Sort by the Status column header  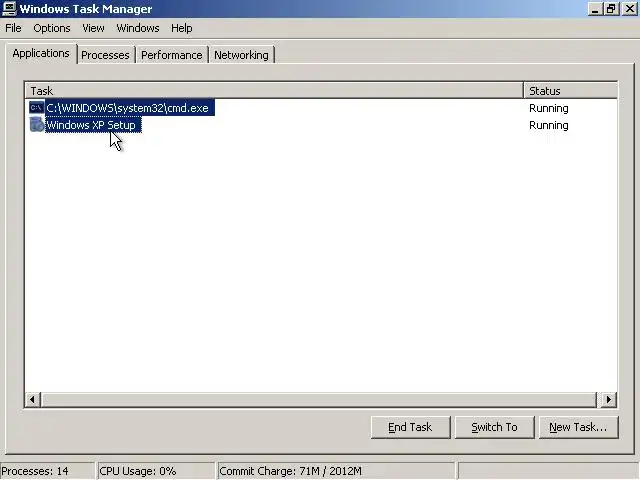coord(570,91)
